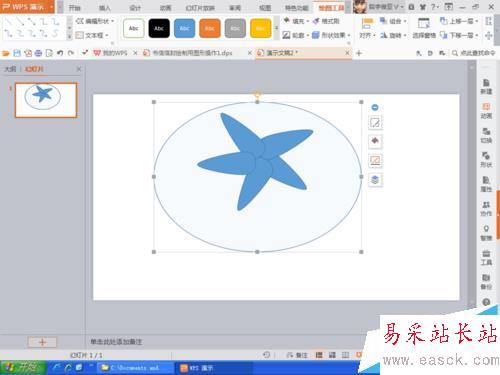This screenshot has width=500, height=375.
Task: Open the 旋转 rotate dropdown
Action: pos(393,35)
